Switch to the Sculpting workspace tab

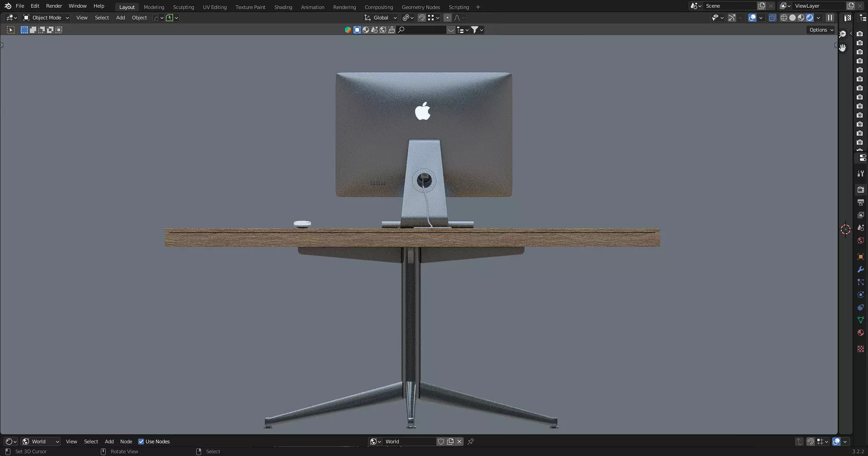coord(184,7)
